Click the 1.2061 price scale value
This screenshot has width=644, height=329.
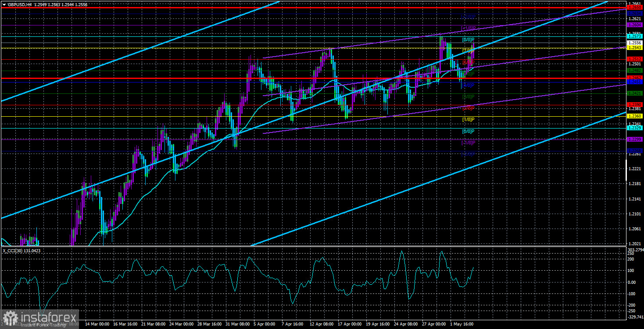(x=634, y=229)
